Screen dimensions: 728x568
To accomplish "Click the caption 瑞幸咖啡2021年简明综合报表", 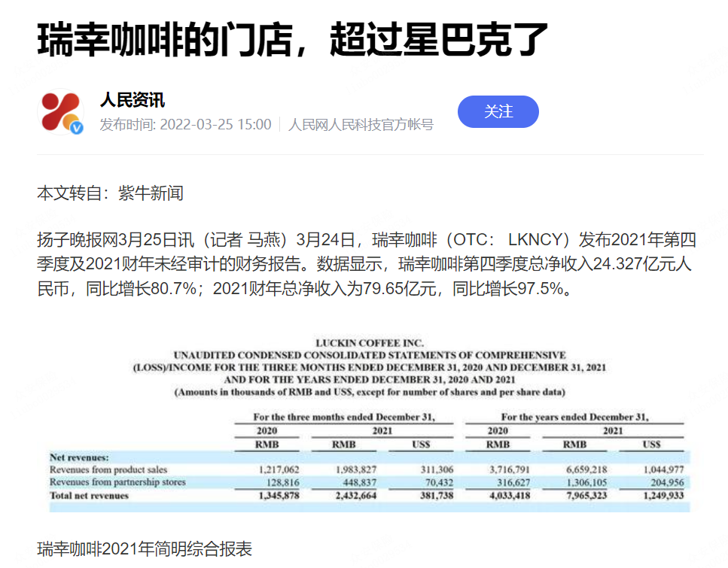I will (x=145, y=549).
